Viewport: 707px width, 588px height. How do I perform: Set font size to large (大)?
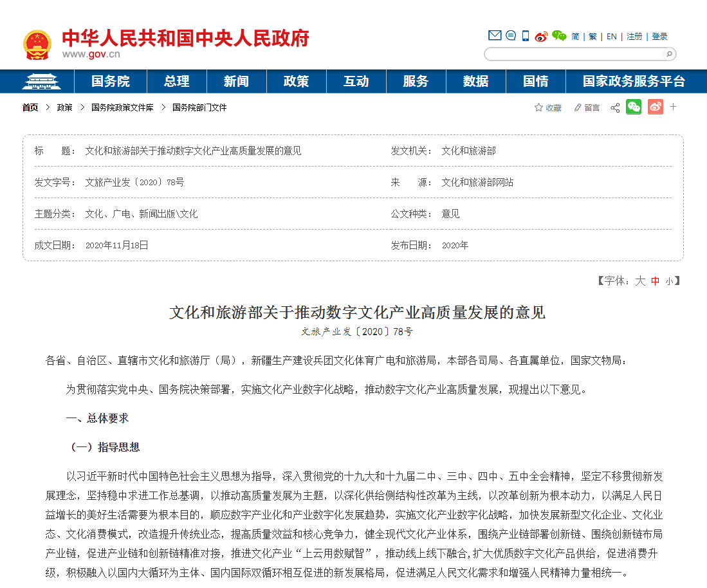click(639, 280)
